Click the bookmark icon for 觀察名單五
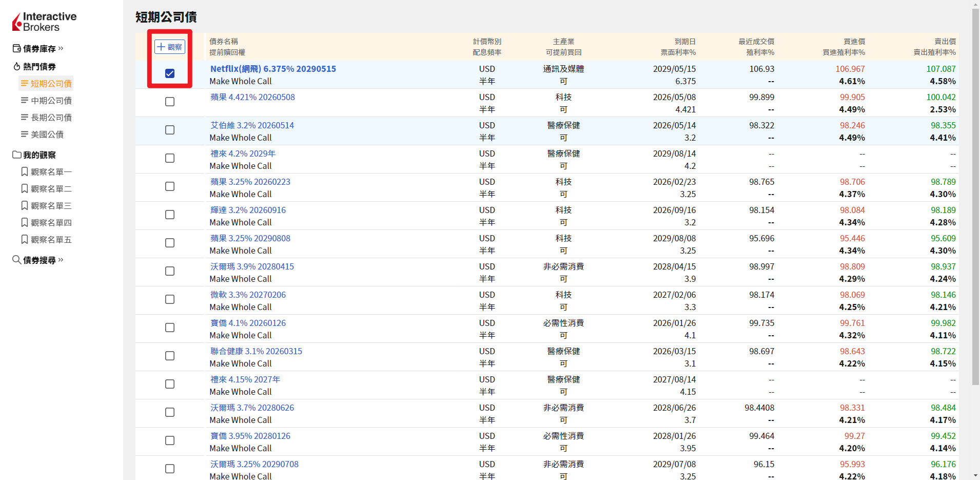Viewport: 980px width, 480px height. (x=24, y=239)
